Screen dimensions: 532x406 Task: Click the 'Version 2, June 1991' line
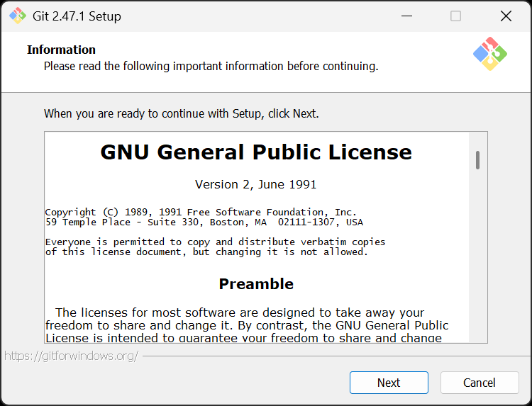click(255, 184)
